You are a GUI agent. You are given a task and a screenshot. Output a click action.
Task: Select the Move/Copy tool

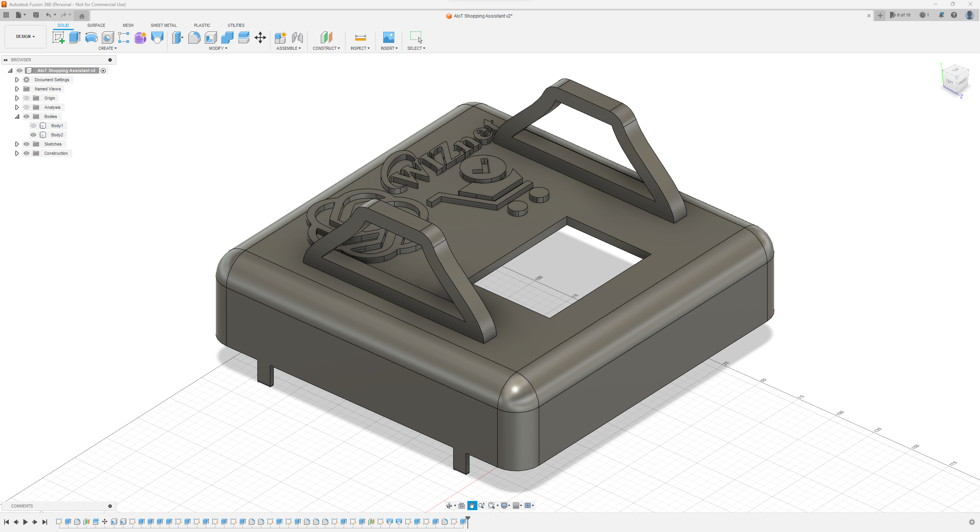[x=260, y=38]
